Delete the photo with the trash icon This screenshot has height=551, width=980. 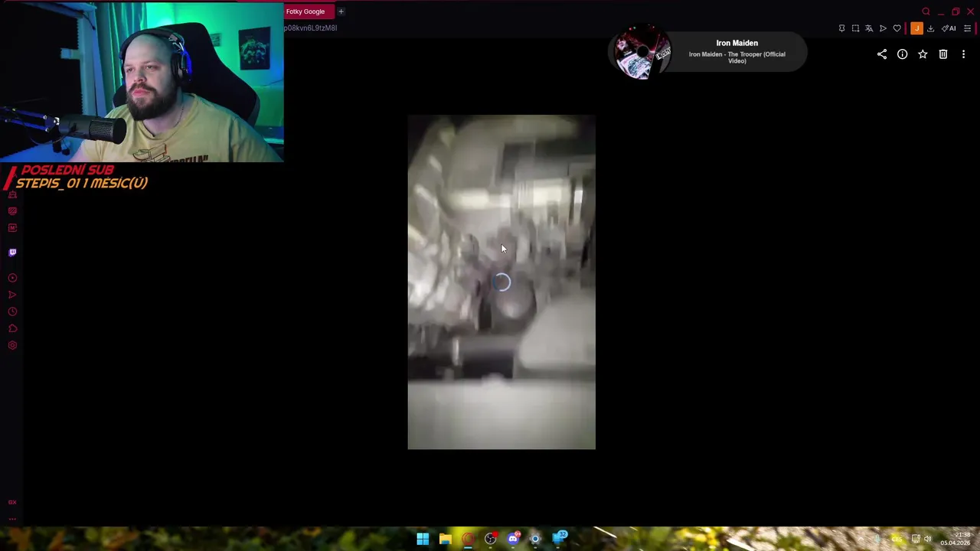[943, 54]
